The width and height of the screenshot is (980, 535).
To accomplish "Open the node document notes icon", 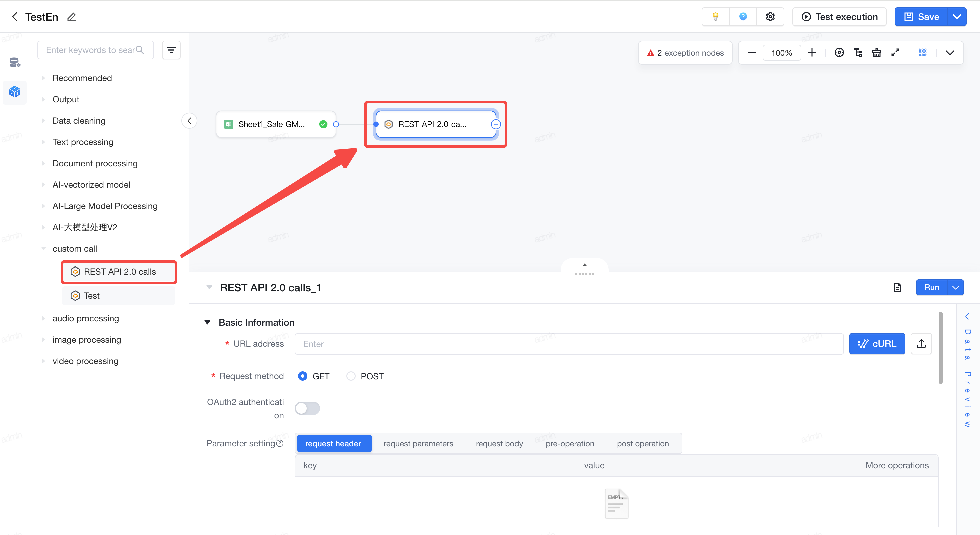I will [x=897, y=287].
